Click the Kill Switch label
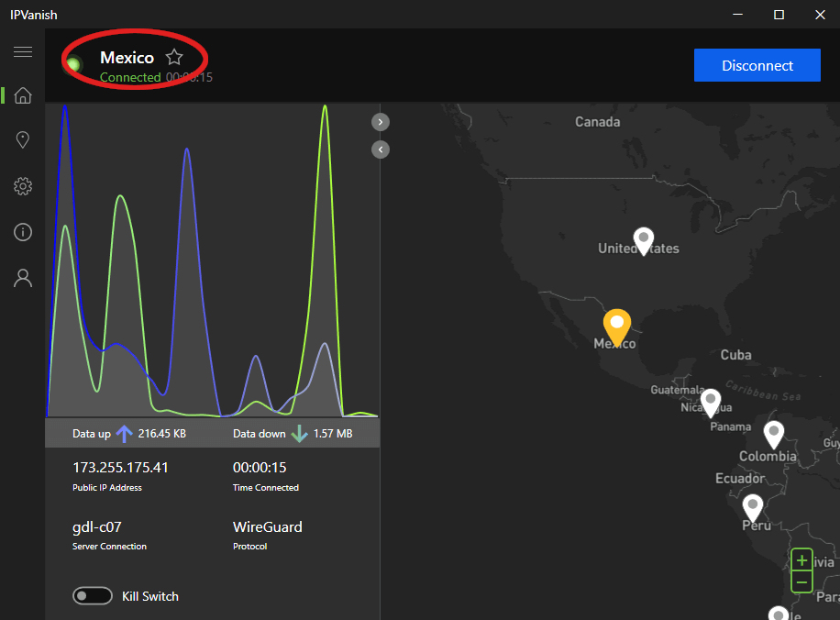Viewport: 840px width, 620px height. 150,596
